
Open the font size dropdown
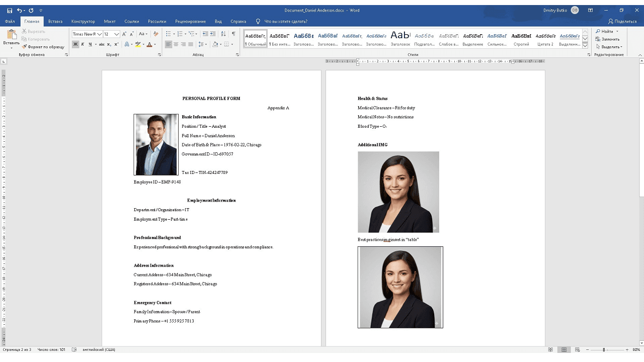pos(116,34)
